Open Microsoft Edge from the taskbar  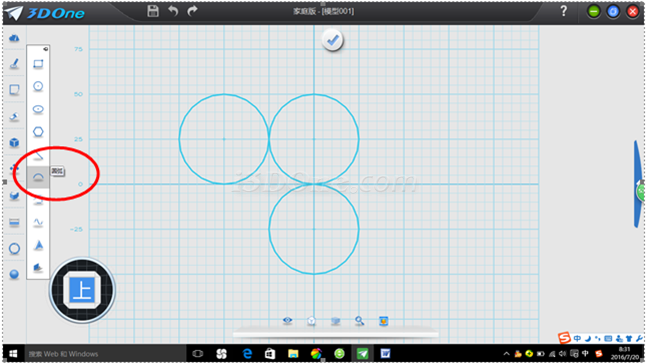[x=247, y=354]
